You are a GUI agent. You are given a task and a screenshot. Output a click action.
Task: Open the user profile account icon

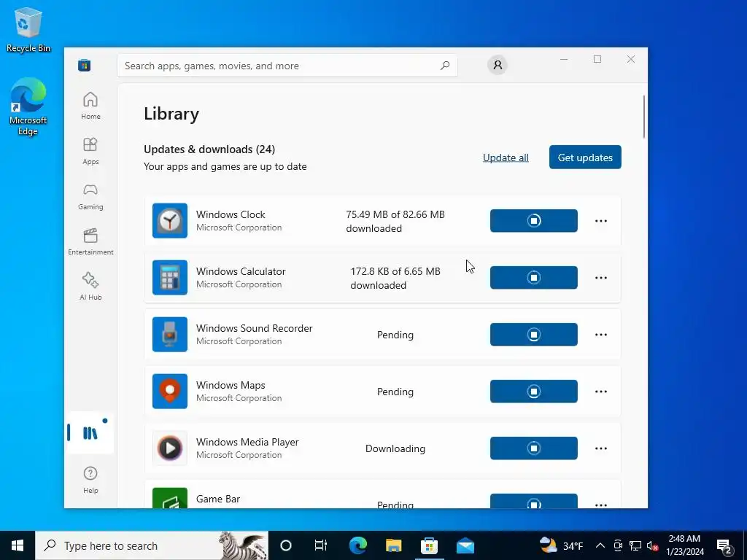pos(498,65)
